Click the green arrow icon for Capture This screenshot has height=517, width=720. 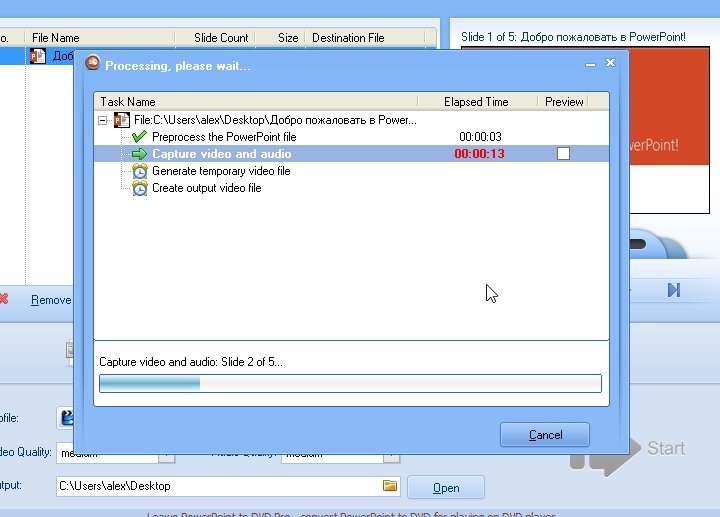coord(139,154)
